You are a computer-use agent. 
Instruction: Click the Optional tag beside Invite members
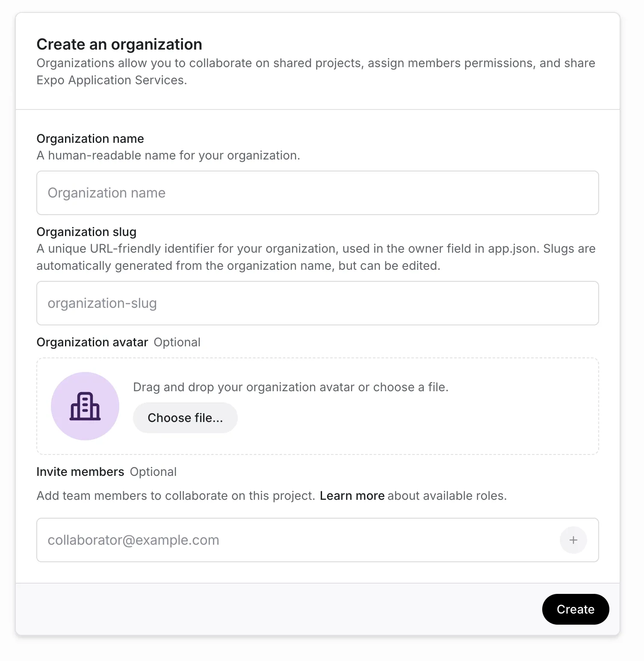coord(153,472)
